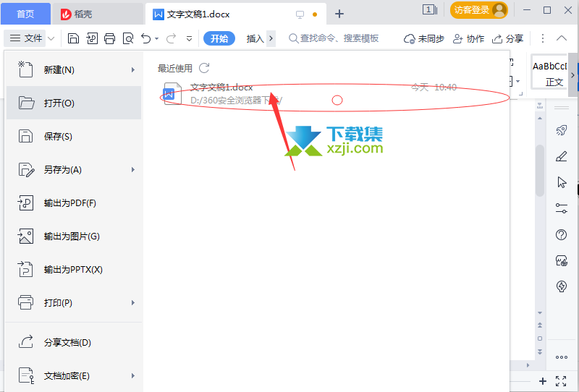Viewport: 579px width, 392px height.
Task: Switch to the 开始 ribbon tab
Action: pos(219,38)
